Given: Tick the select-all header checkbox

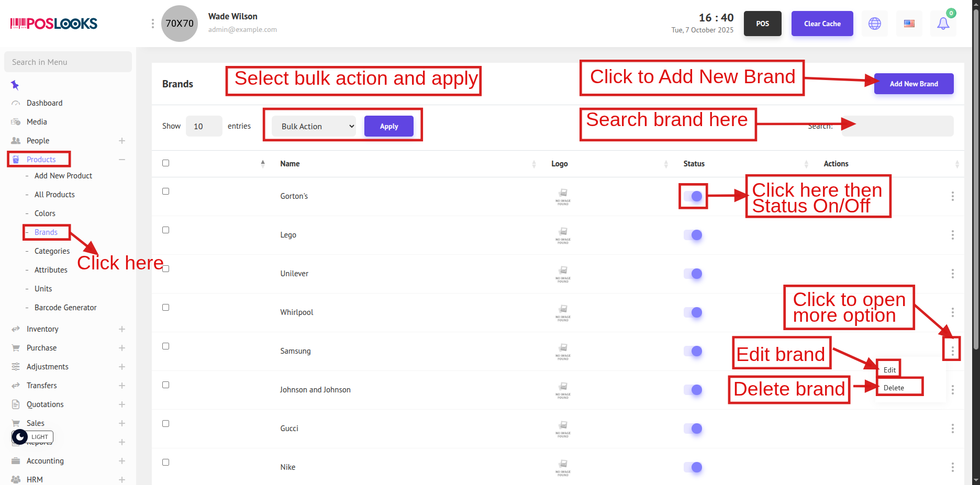Looking at the screenshot, I should 165,163.
